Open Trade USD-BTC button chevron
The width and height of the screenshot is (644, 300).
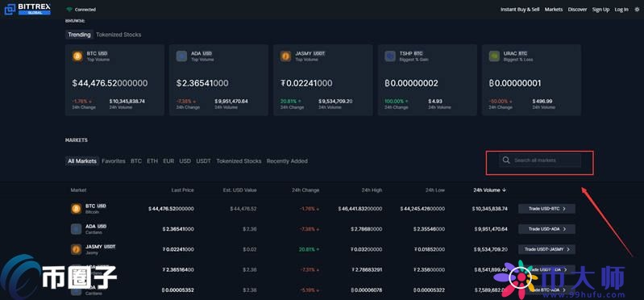pos(564,209)
